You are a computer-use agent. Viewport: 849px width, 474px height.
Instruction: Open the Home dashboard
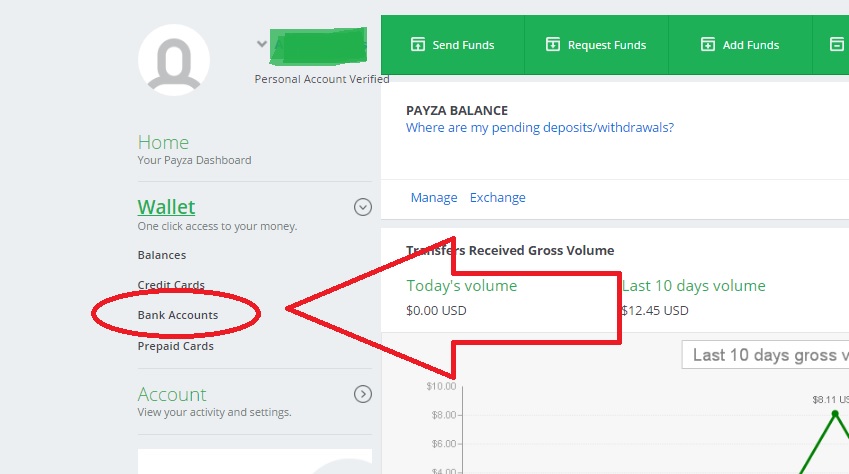[x=163, y=142]
